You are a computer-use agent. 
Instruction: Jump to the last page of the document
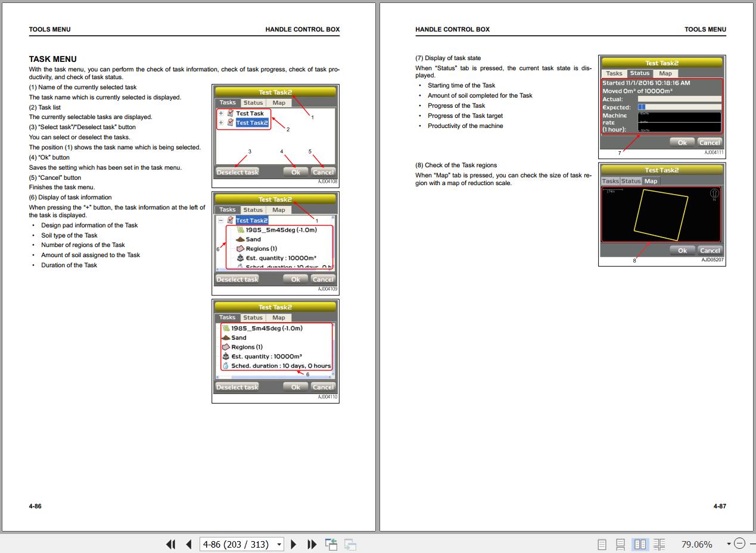point(312,544)
